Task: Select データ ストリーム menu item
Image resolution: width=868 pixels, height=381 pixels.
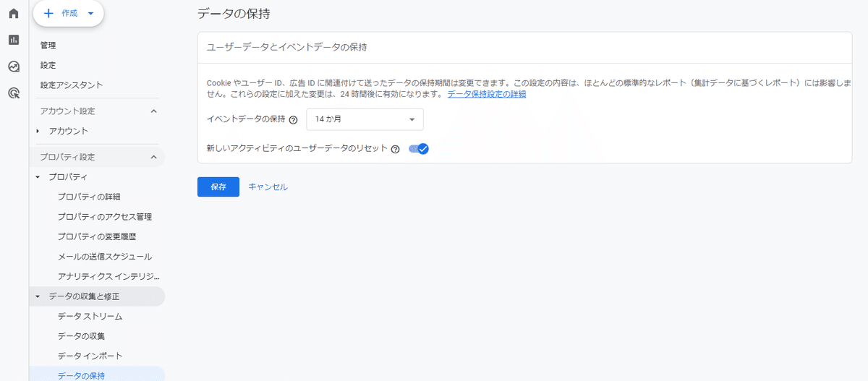Action: [x=90, y=316]
